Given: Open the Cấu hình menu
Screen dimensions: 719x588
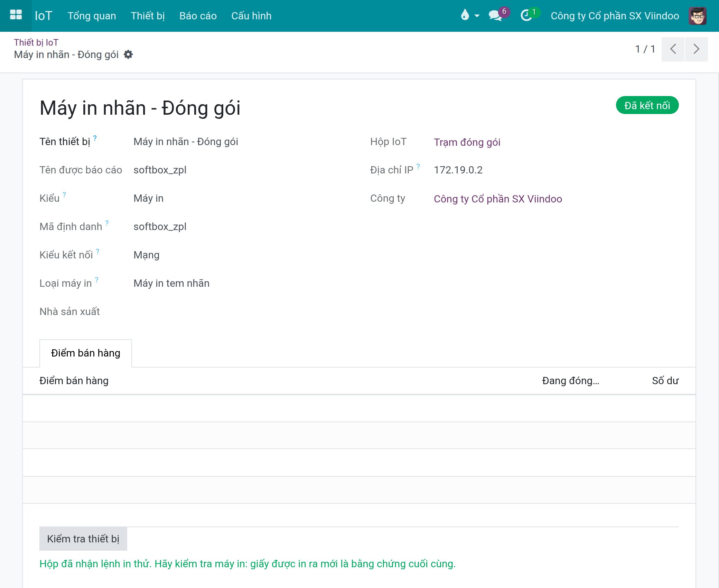Looking at the screenshot, I should click(x=251, y=16).
